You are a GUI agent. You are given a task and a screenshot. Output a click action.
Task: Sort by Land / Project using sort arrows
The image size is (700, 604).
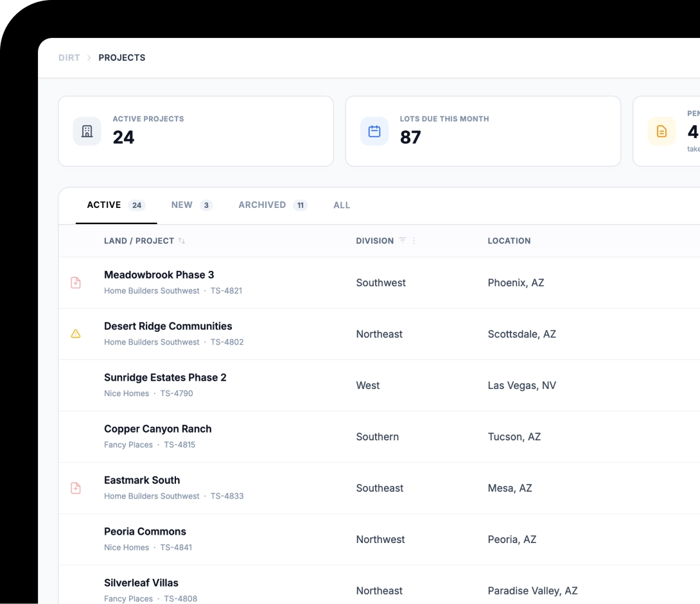[x=181, y=241]
